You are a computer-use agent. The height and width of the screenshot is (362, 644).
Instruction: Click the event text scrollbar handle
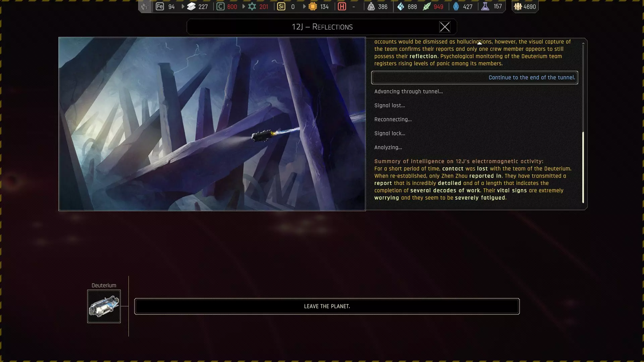583,167
